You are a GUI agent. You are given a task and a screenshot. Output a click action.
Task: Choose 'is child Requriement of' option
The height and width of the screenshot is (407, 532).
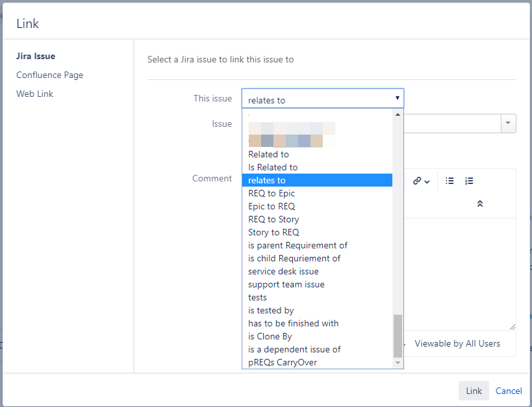[x=317, y=258]
